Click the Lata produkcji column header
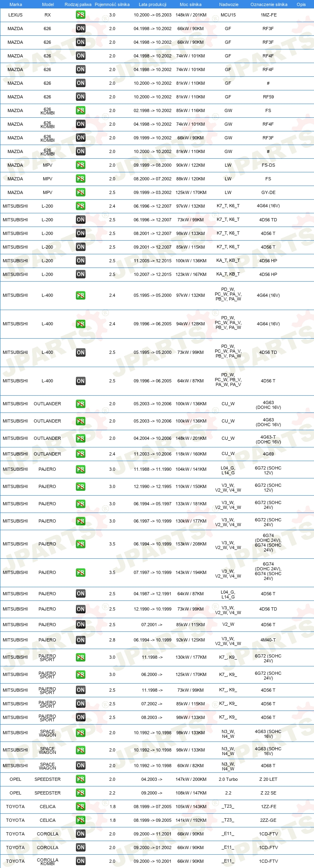This screenshot has width=314, height=868. coord(153,4)
